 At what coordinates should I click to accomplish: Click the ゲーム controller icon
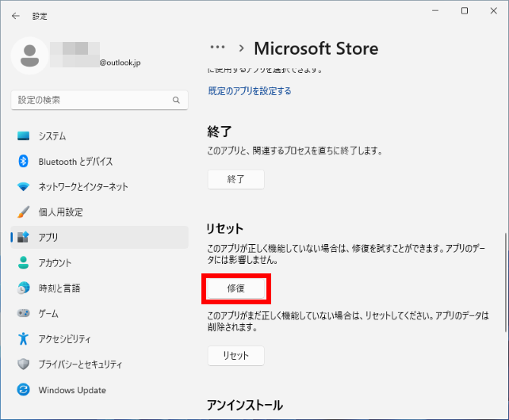tap(23, 313)
